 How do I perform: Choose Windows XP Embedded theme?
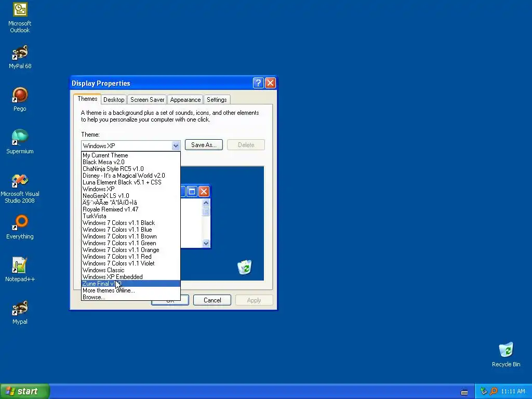pos(130,277)
